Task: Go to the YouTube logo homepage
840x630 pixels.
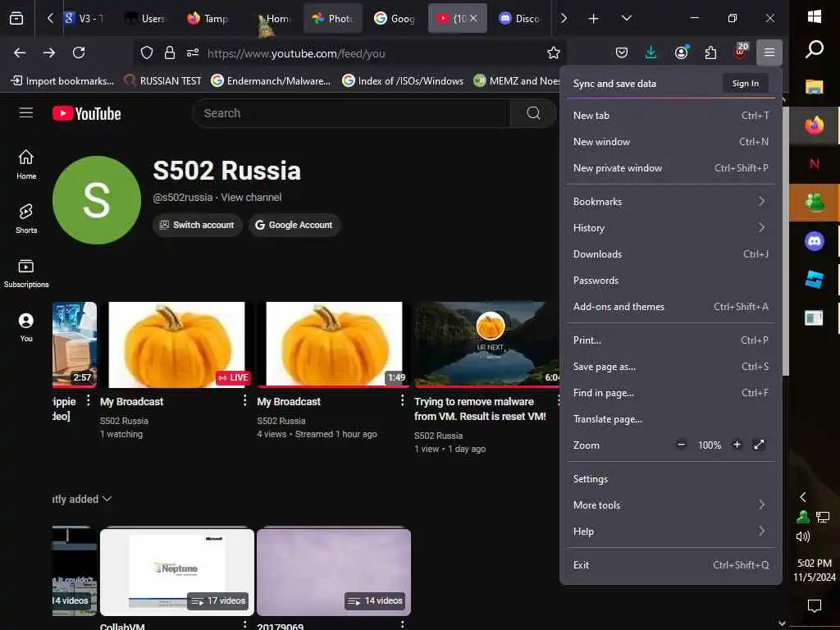Action: click(87, 113)
